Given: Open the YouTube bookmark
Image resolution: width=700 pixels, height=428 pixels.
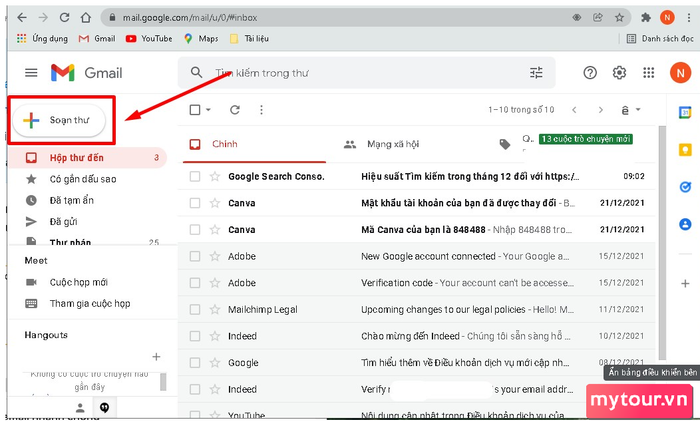Looking at the screenshot, I should tap(149, 38).
